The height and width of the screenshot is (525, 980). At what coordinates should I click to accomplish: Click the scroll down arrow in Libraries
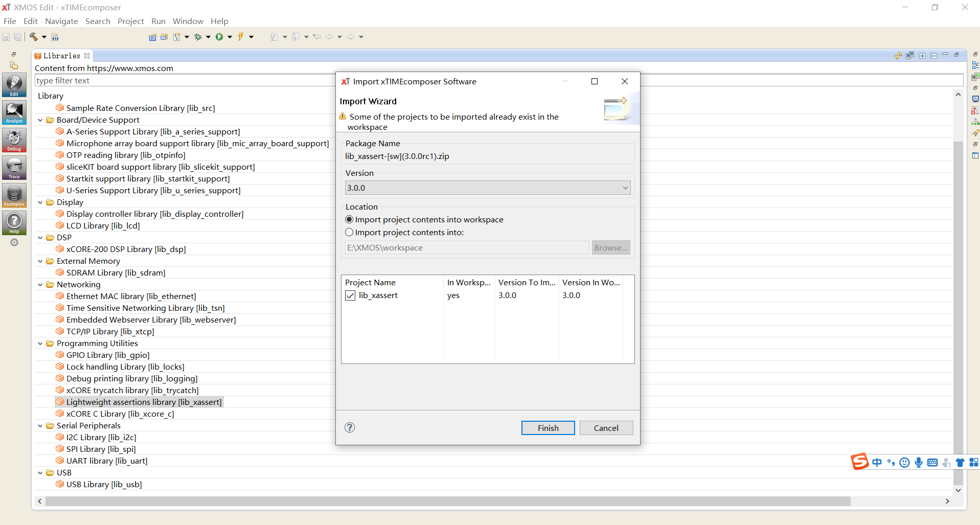pyautogui.click(x=958, y=490)
